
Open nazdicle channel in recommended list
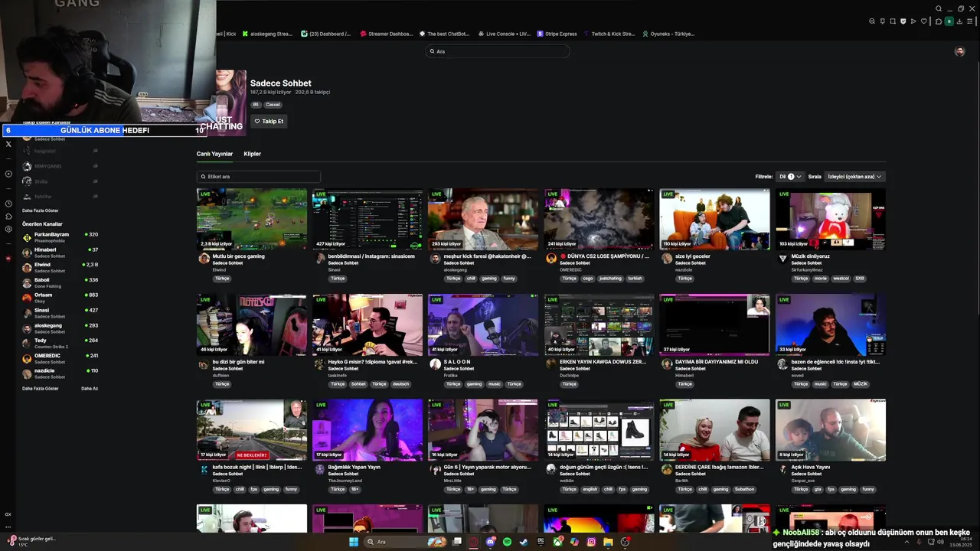[60, 373]
